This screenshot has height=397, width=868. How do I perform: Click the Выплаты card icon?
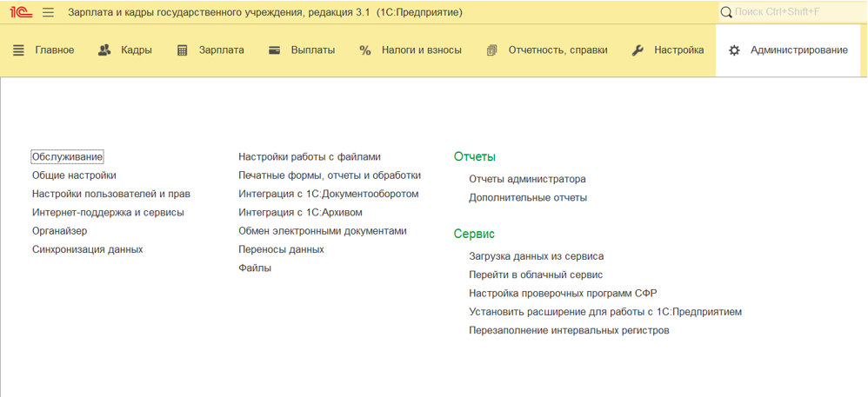tap(274, 50)
